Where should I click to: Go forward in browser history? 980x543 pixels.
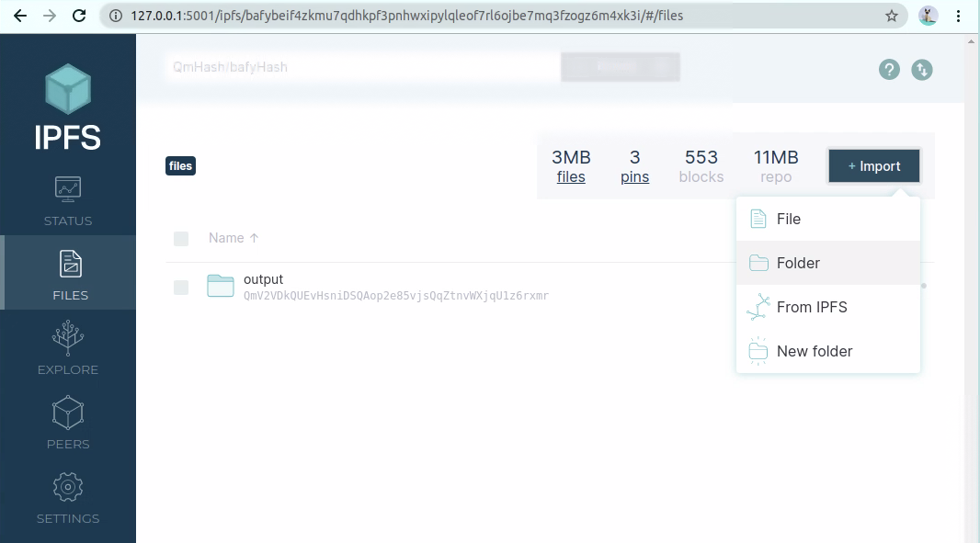(50, 16)
